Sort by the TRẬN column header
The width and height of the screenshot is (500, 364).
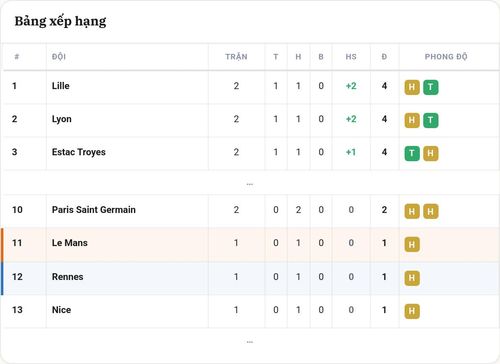(x=236, y=57)
